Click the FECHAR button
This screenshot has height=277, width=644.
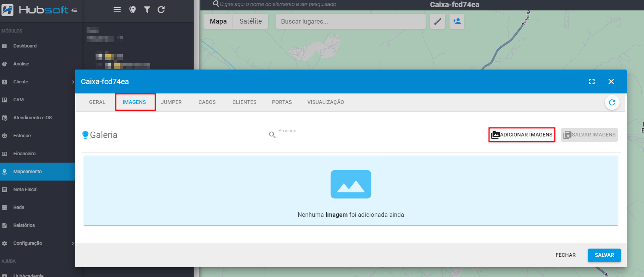[566, 255]
